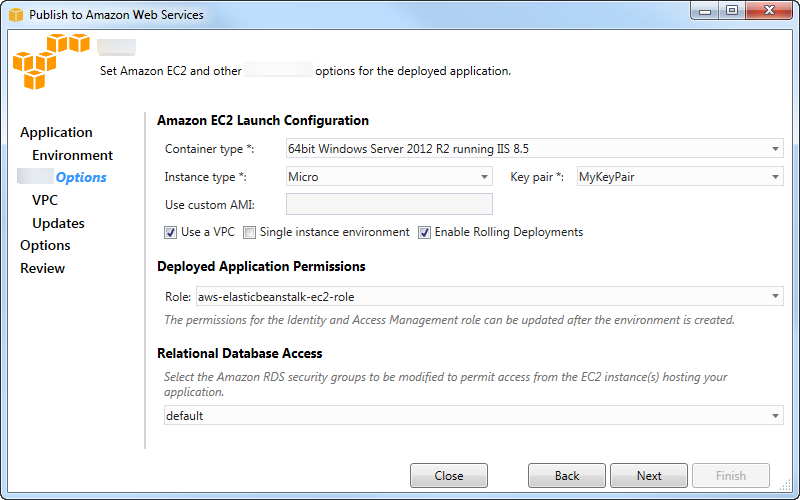Screen dimensions: 800x500
Task: Go to the Application step in sidebar
Action: (x=56, y=132)
